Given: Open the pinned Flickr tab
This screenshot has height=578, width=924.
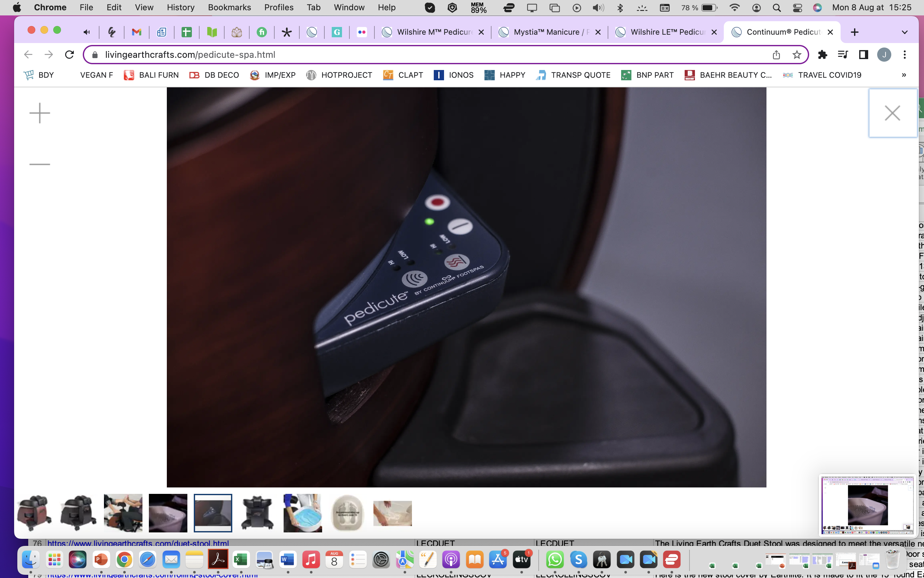Looking at the screenshot, I should [x=362, y=32].
